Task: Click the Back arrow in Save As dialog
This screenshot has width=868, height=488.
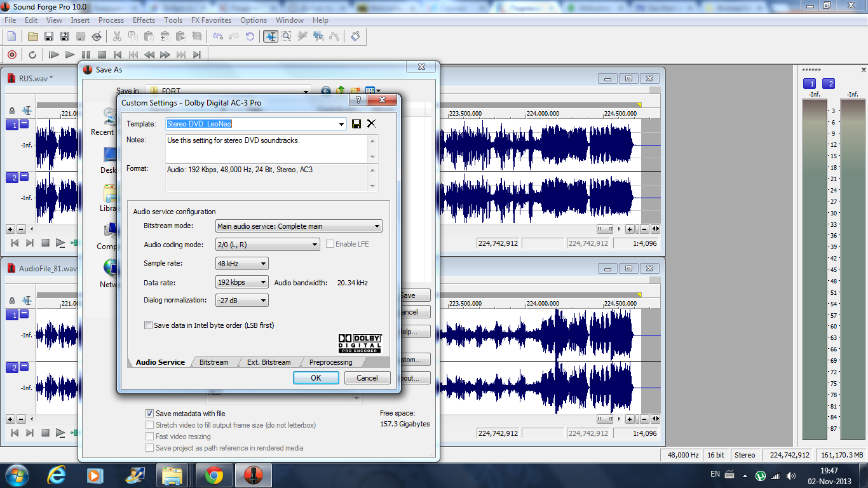Action: 326,91
